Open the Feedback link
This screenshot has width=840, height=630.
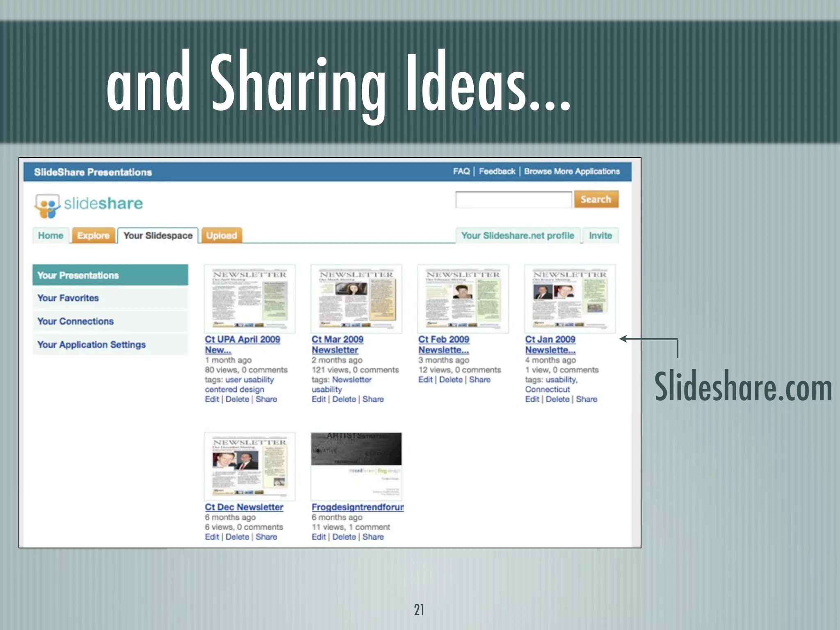tap(497, 171)
